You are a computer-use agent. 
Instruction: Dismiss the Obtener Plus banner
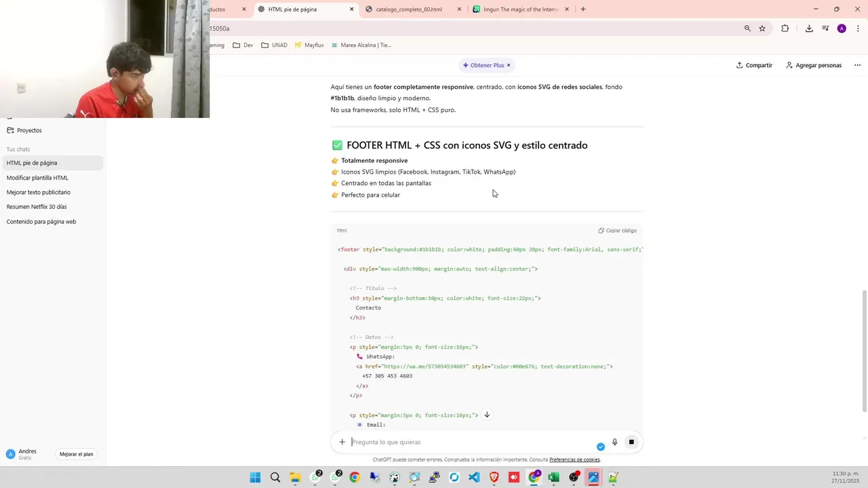click(x=509, y=65)
